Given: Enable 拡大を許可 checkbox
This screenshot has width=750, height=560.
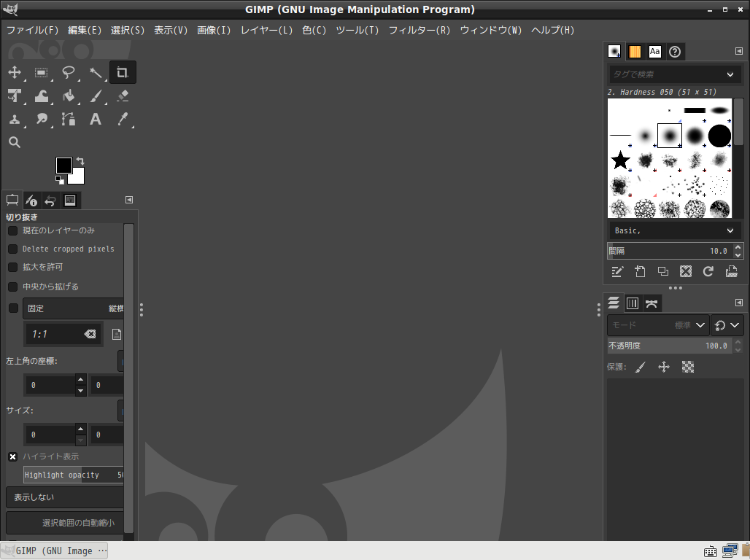Looking at the screenshot, I should pos(13,267).
